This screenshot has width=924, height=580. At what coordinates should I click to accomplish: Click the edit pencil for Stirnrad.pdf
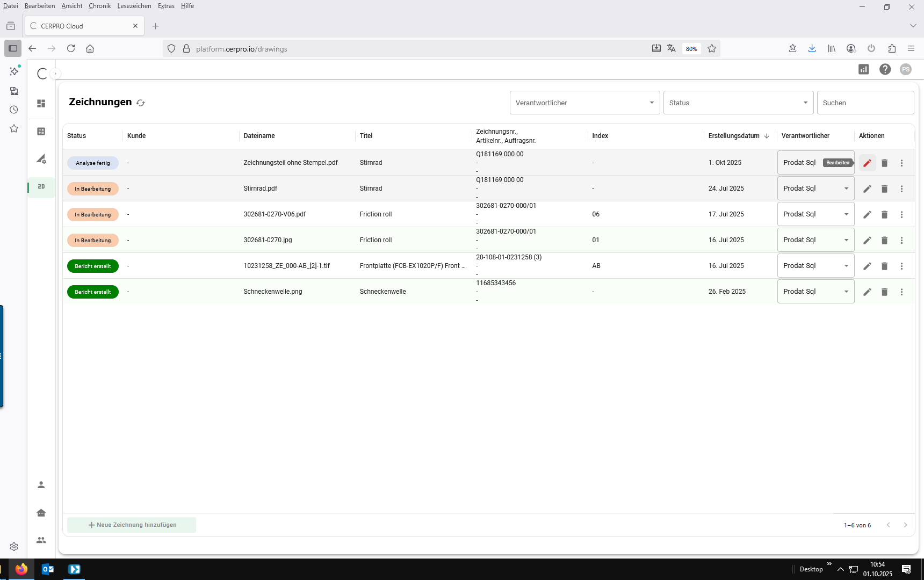click(x=867, y=189)
